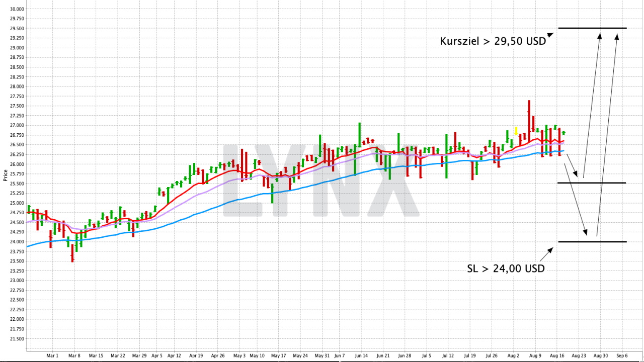Select the May 17 date label
This screenshot has height=362, width=644.
click(x=279, y=355)
